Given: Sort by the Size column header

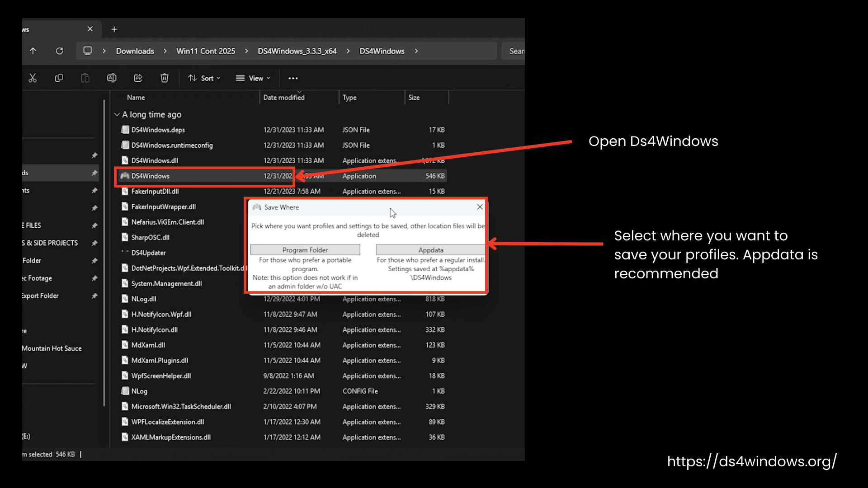Looking at the screenshot, I should click(x=414, y=98).
